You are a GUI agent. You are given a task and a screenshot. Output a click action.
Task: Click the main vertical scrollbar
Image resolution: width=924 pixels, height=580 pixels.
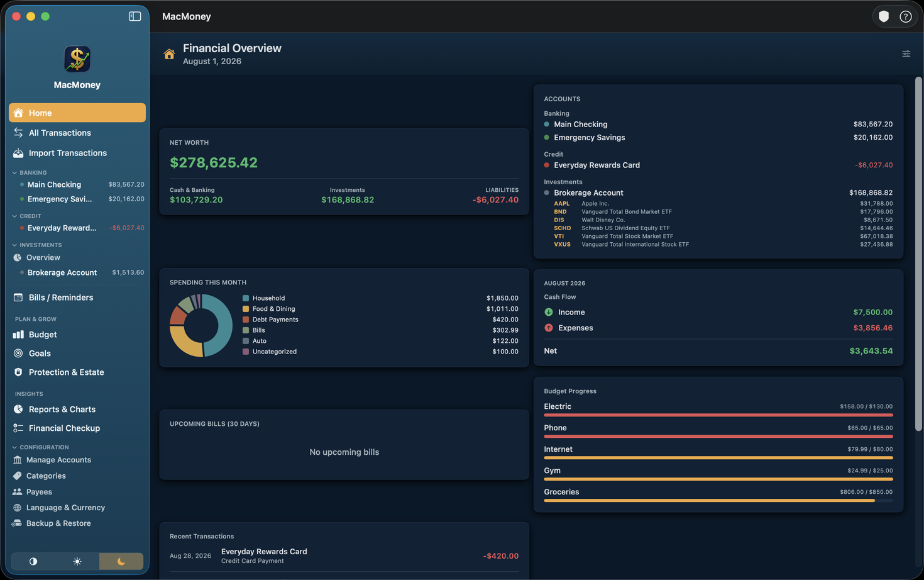[918, 254]
